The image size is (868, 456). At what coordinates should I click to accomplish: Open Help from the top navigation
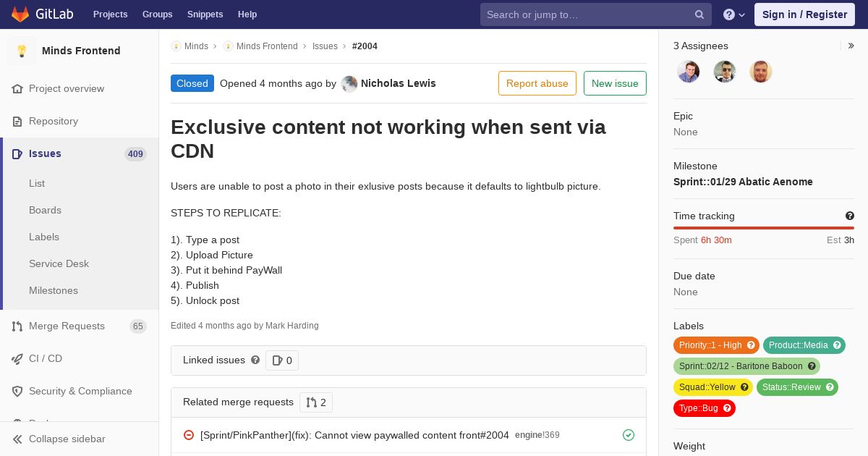pos(247,14)
